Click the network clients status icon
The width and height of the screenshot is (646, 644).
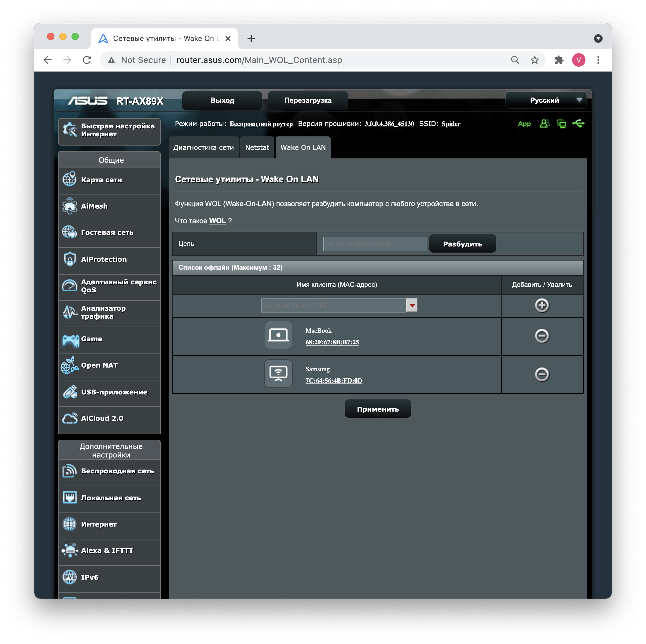[x=561, y=124]
